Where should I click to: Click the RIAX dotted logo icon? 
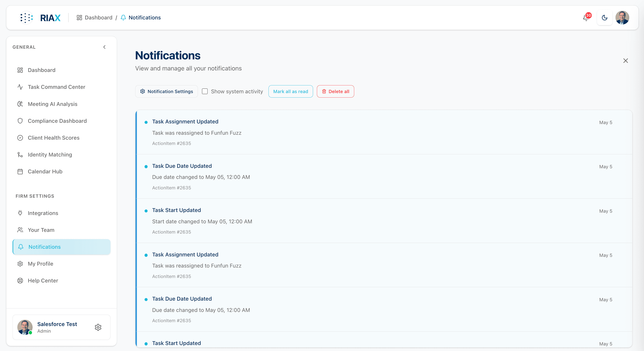26,18
